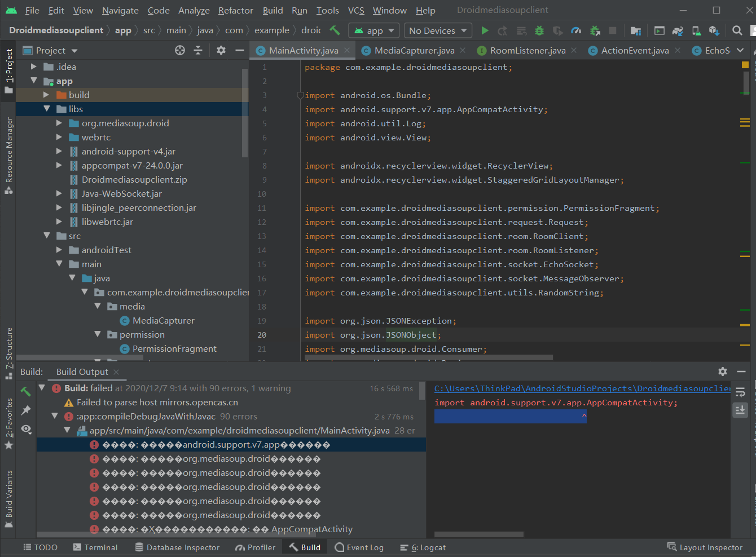
Task: Open the Structure side panel
Action: 8,353
